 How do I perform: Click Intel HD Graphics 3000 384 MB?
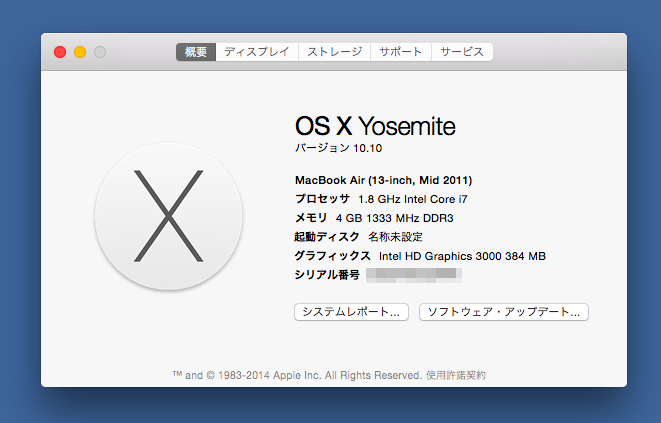[x=462, y=256]
